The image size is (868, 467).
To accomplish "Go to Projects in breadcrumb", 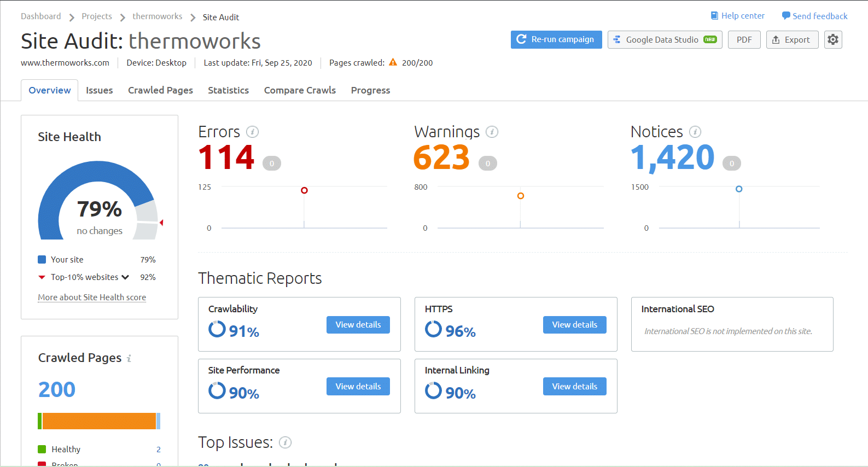I will (x=97, y=16).
